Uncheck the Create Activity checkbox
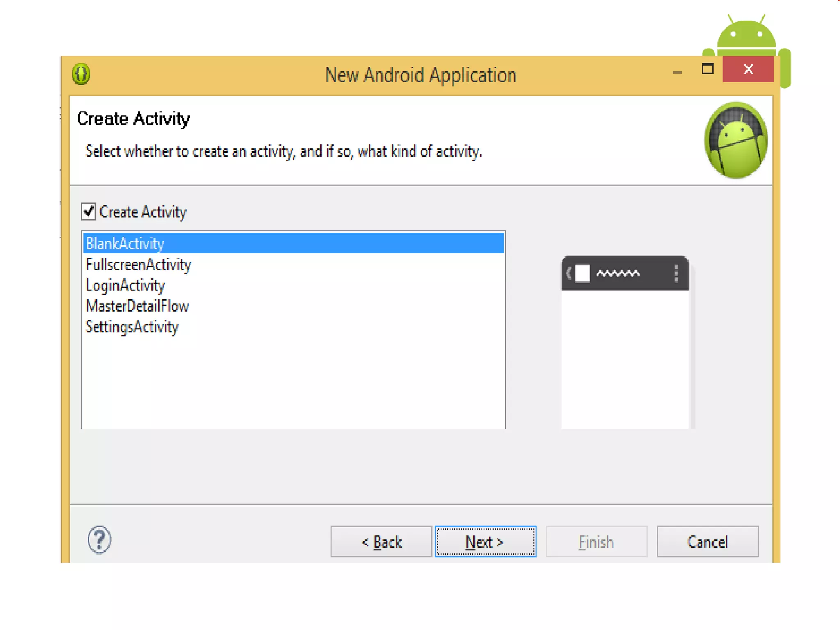The width and height of the screenshot is (840, 630). [x=89, y=212]
